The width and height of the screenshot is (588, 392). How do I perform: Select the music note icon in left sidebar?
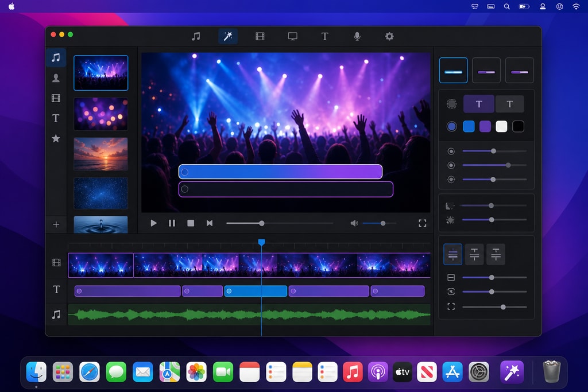tap(56, 58)
